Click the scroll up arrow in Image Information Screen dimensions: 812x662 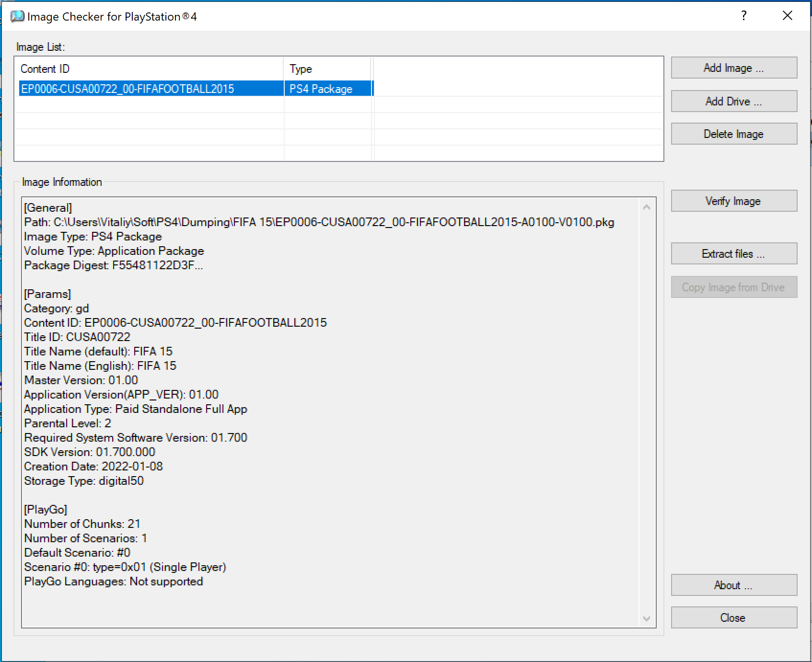tap(647, 207)
